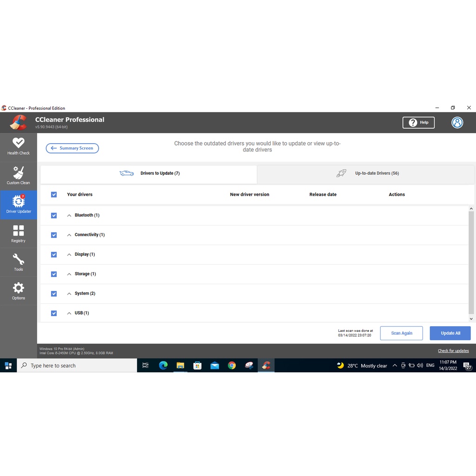This screenshot has height=476, width=476.
Task: Open the Custom Clean section
Action: 19,176
